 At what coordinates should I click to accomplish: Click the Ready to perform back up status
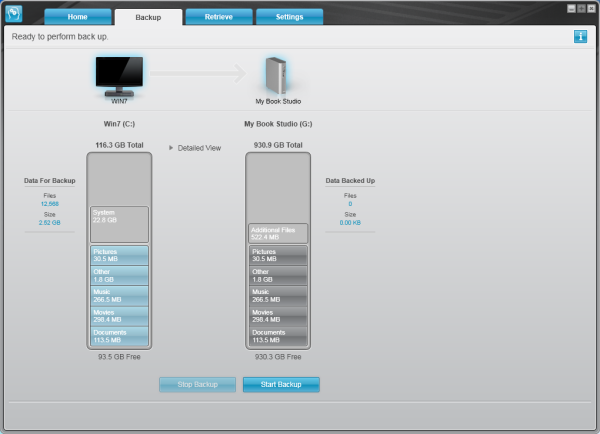point(60,37)
